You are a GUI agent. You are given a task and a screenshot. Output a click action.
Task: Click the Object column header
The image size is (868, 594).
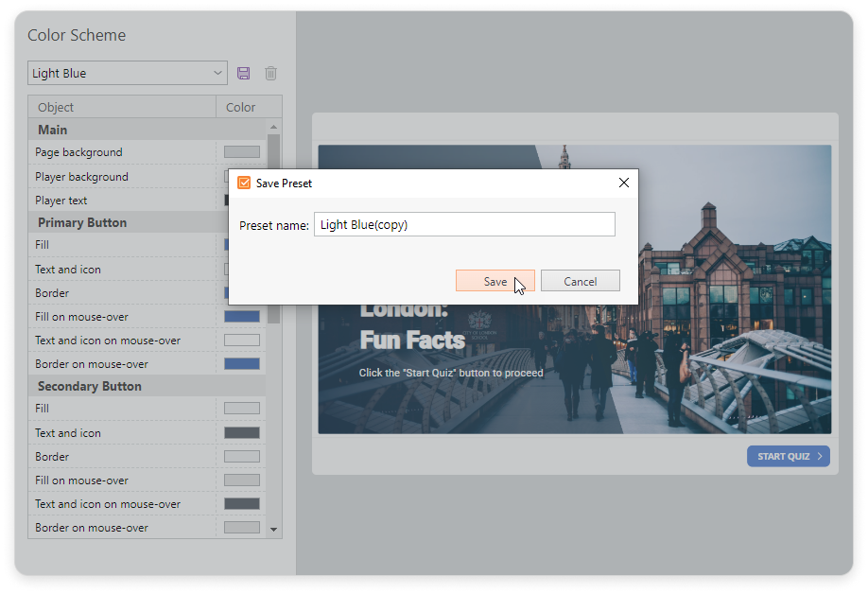pyautogui.click(x=122, y=107)
